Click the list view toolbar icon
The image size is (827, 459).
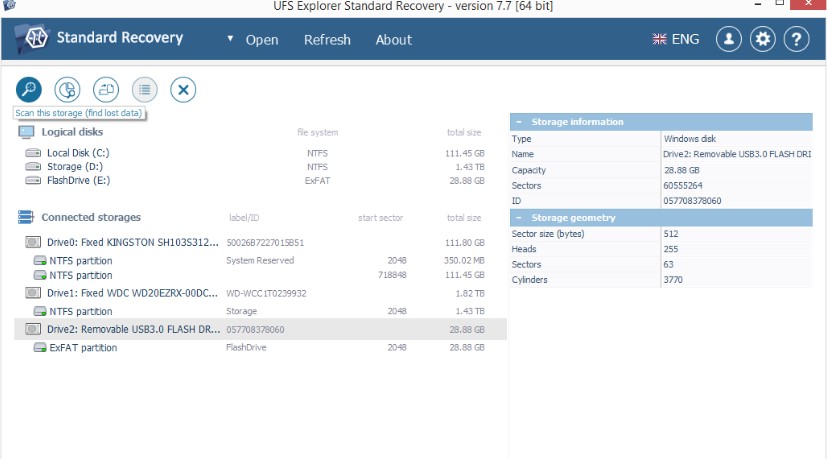(x=145, y=89)
